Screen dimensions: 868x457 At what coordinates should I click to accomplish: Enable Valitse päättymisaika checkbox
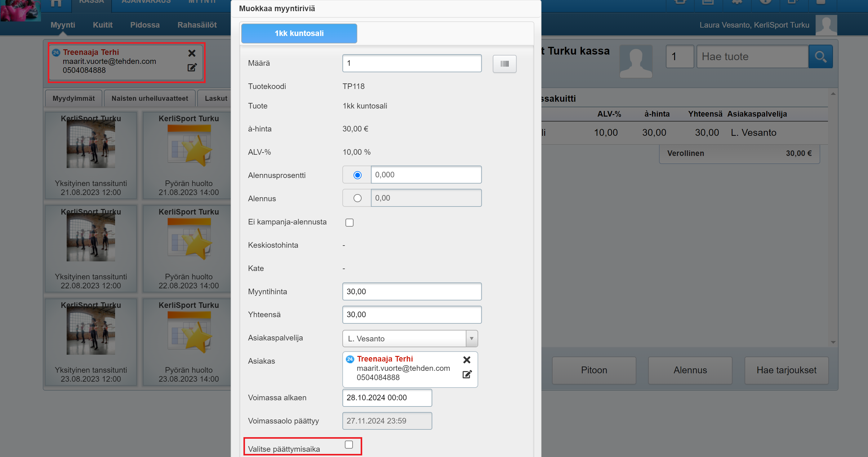(x=349, y=445)
